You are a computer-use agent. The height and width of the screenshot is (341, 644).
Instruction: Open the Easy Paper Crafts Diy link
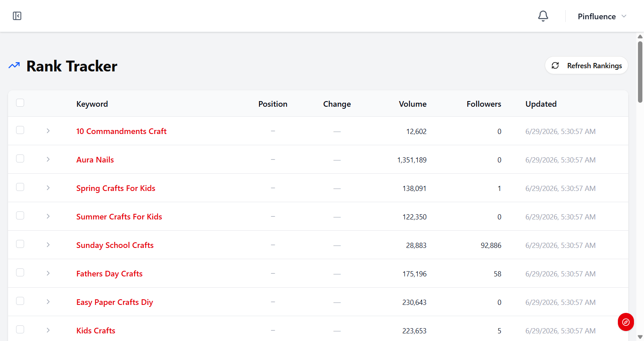tap(114, 302)
